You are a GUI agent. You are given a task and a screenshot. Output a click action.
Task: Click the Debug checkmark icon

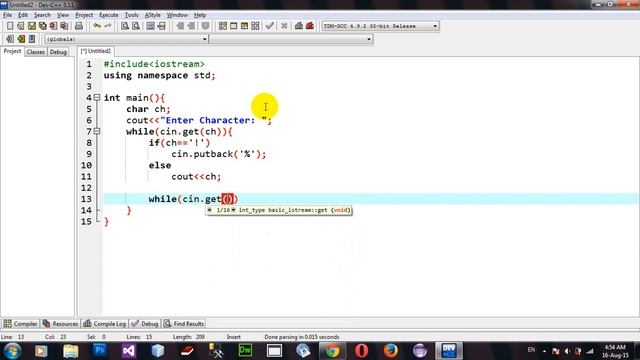click(x=269, y=26)
